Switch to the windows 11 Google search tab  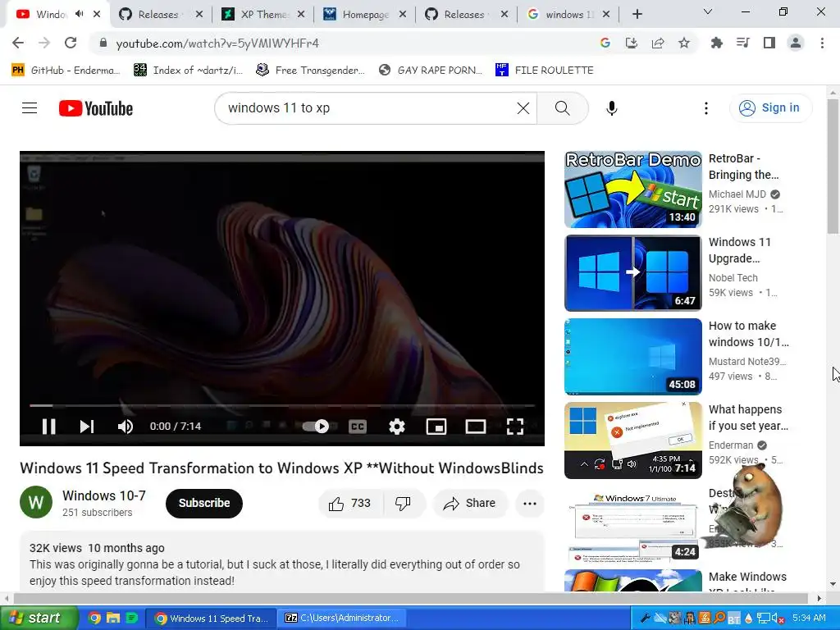coord(568,15)
